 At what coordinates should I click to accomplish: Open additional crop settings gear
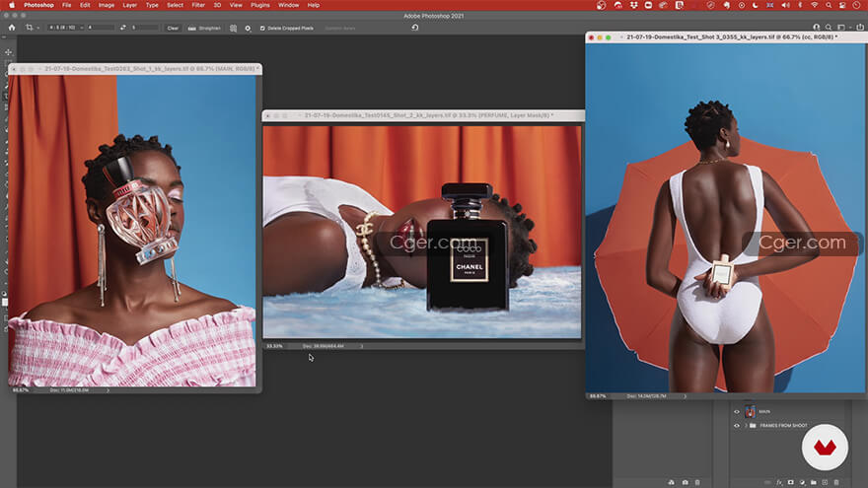248,28
